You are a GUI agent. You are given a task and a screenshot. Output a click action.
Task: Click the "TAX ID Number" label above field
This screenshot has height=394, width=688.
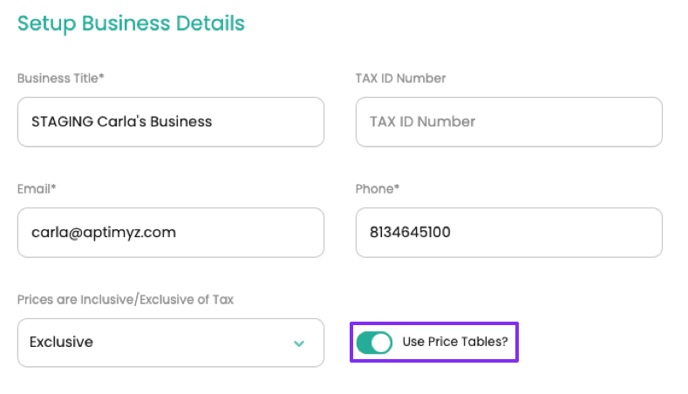pos(401,78)
